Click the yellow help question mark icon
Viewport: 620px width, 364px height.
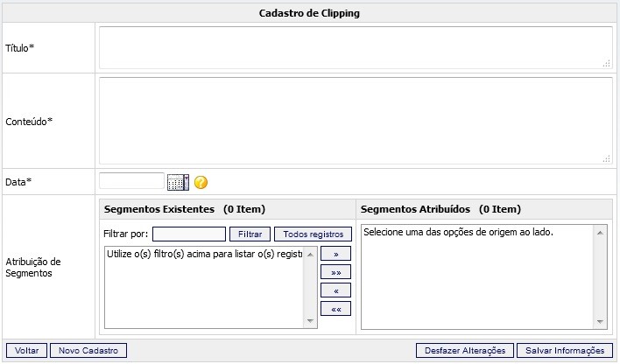pyautogui.click(x=201, y=183)
